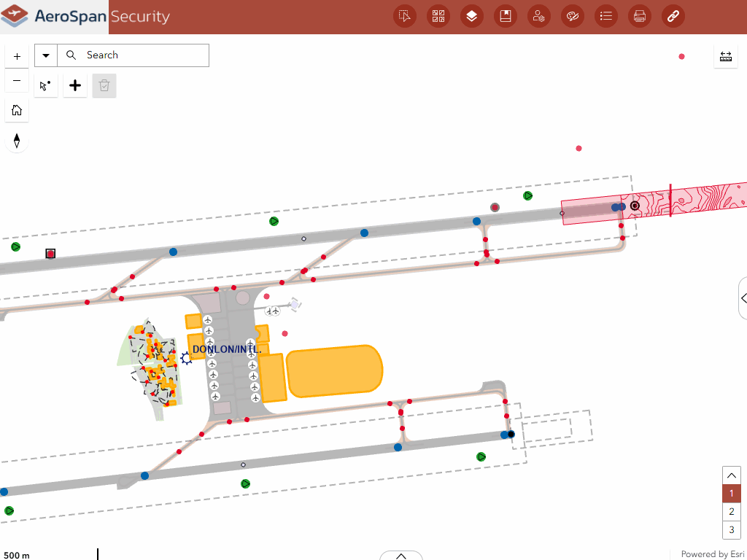
Task: Open the Basemap Gallery widget
Action: [x=438, y=16]
